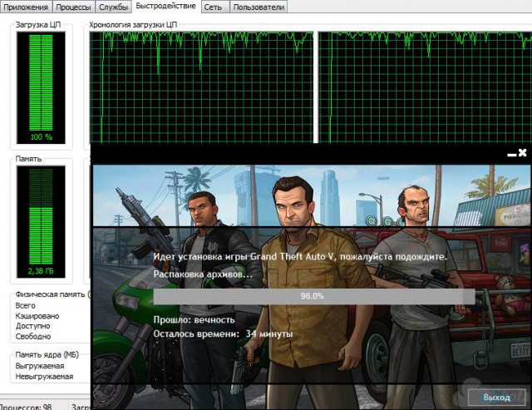Open the Процессы tab
Viewport: 532px width, 410px height.
(73, 7)
